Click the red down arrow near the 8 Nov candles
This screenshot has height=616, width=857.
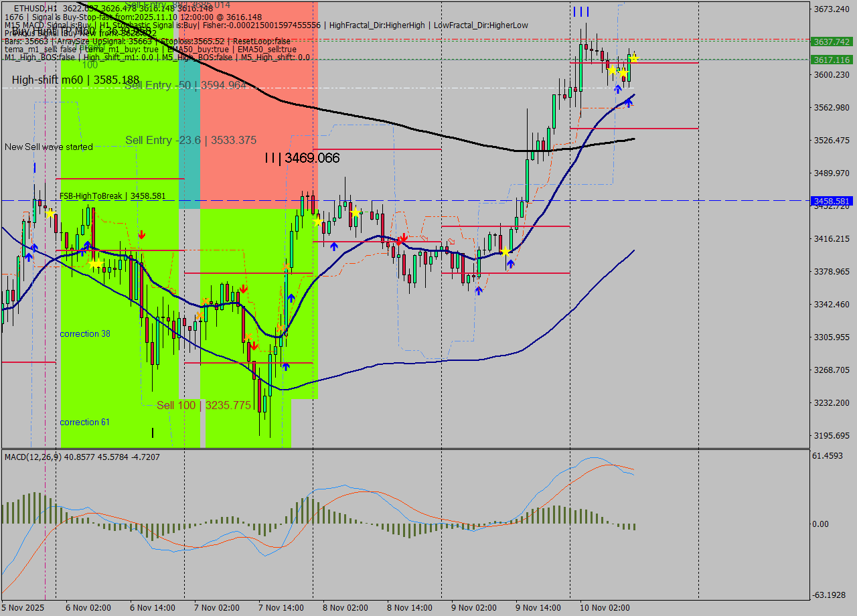click(404, 238)
